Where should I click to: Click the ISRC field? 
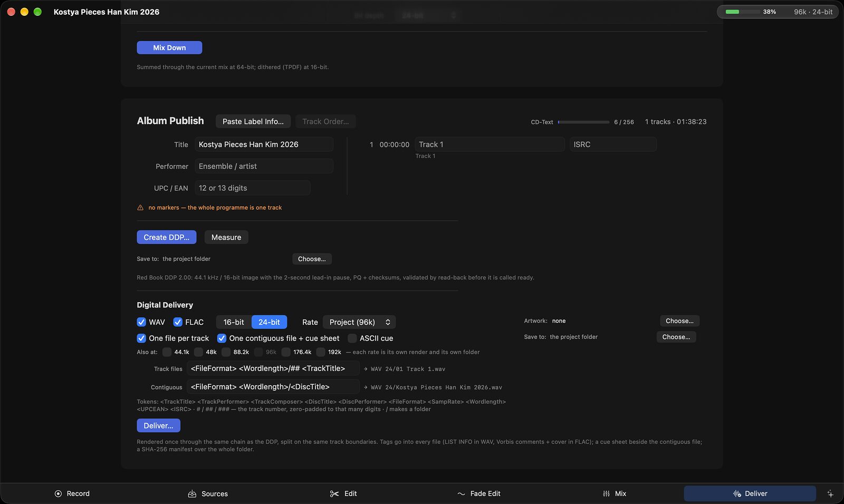click(x=613, y=144)
